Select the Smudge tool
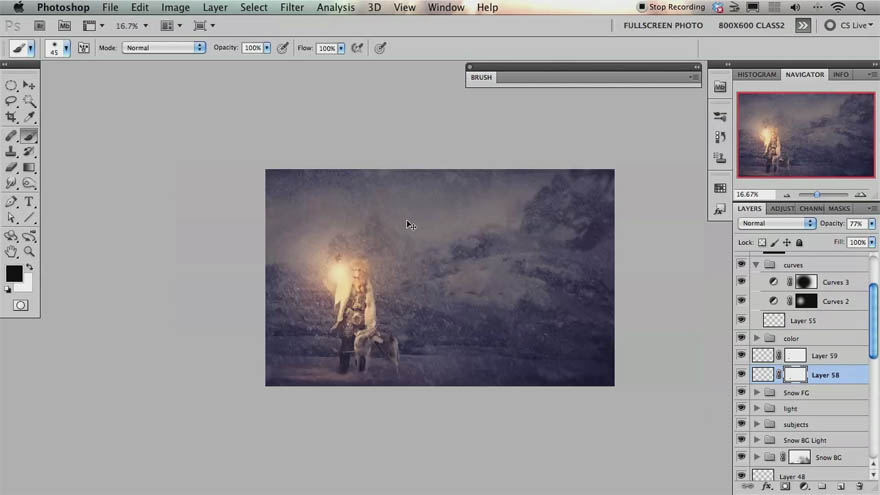The width and height of the screenshot is (880, 495). pos(11,183)
